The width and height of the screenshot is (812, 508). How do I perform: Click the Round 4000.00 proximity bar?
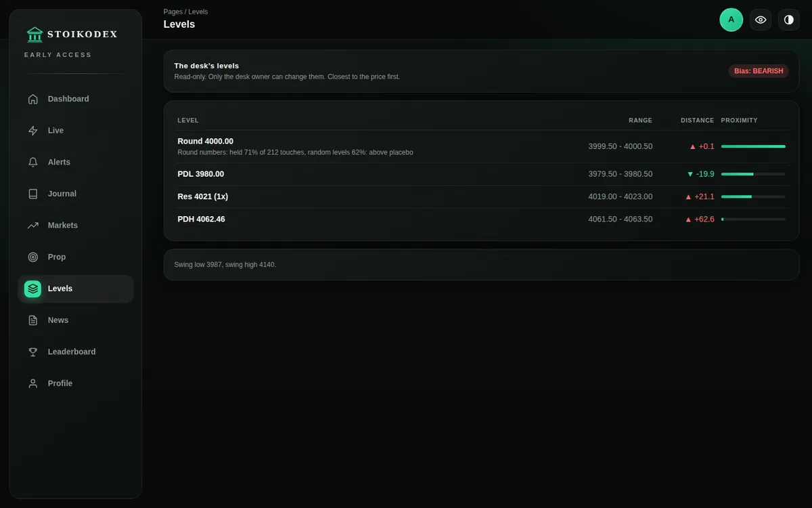(x=753, y=146)
